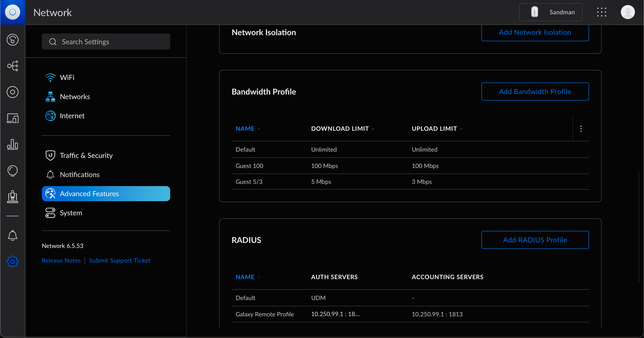Select the System settings item

pos(71,213)
